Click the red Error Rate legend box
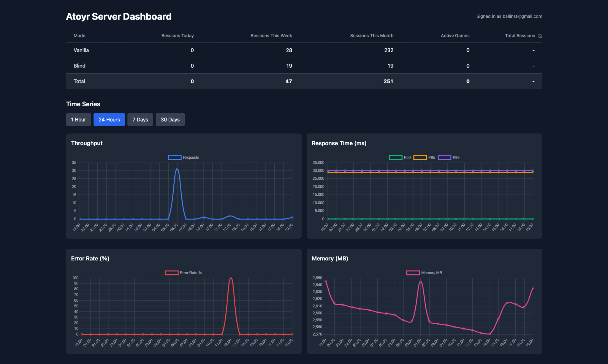608x364 pixels. (172, 273)
